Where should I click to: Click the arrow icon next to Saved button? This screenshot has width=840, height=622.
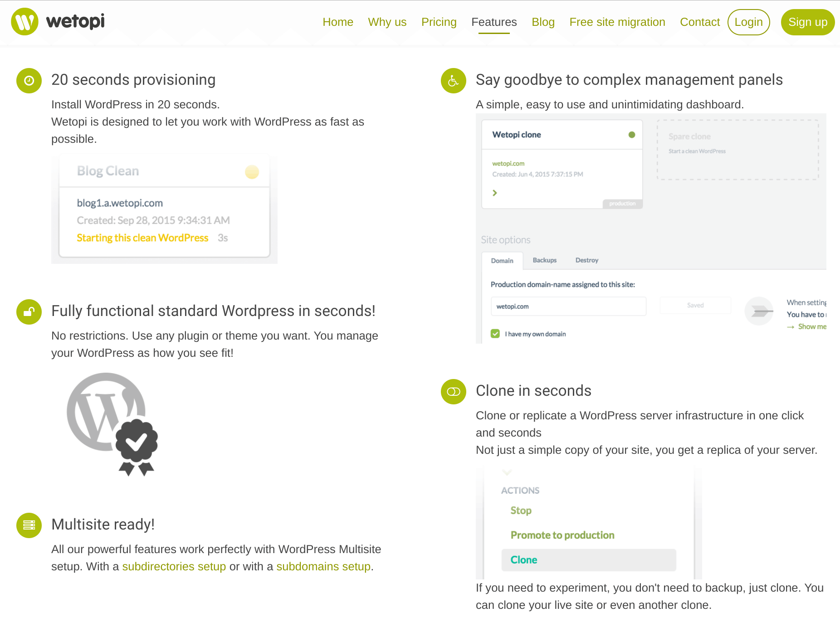click(x=759, y=311)
